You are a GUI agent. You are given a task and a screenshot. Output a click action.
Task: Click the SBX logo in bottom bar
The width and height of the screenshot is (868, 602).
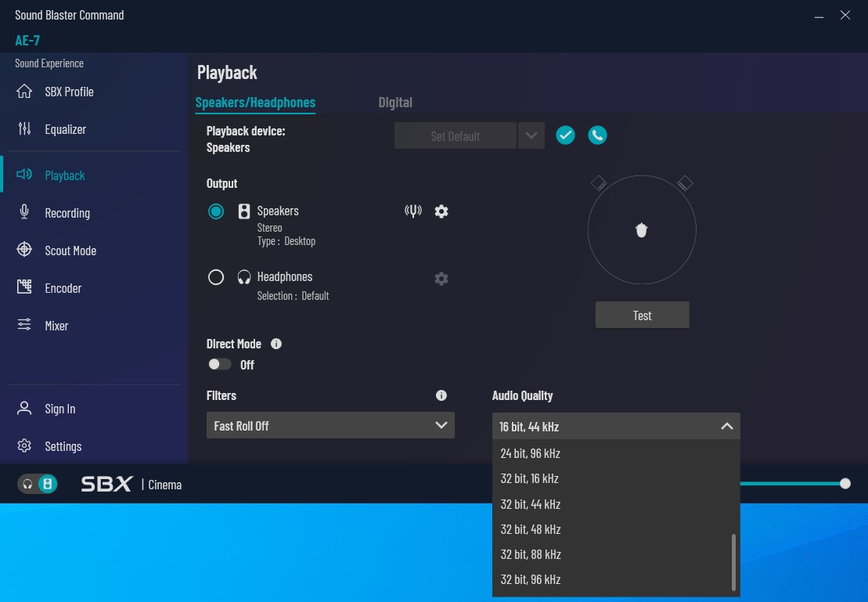pos(106,485)
